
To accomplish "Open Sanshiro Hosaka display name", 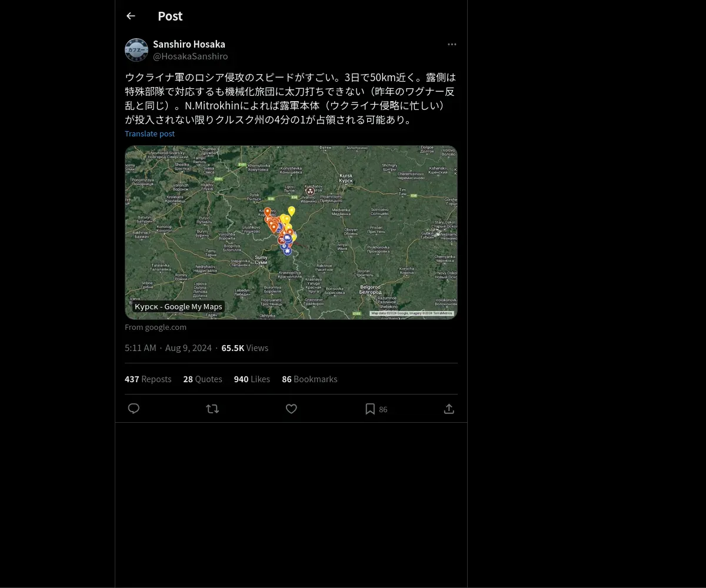I will tap(189, 44).
